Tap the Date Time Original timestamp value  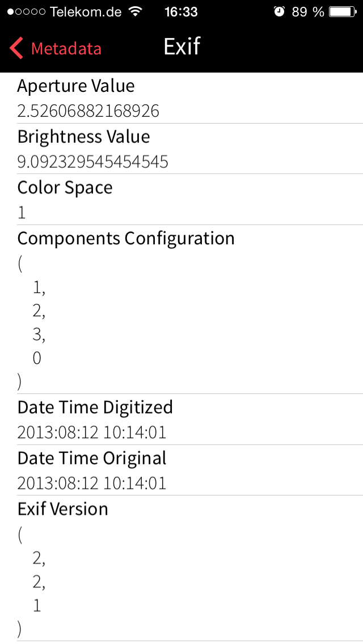(92, 484)
